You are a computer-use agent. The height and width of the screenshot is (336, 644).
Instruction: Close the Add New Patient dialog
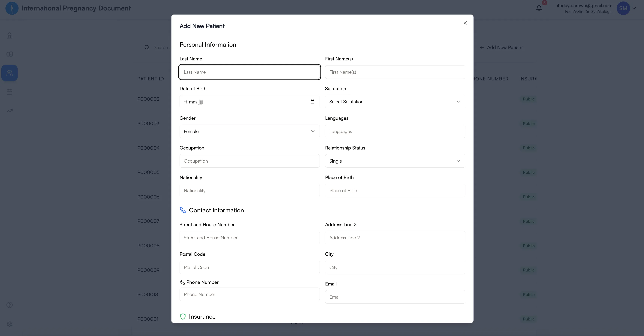point(465,23)
